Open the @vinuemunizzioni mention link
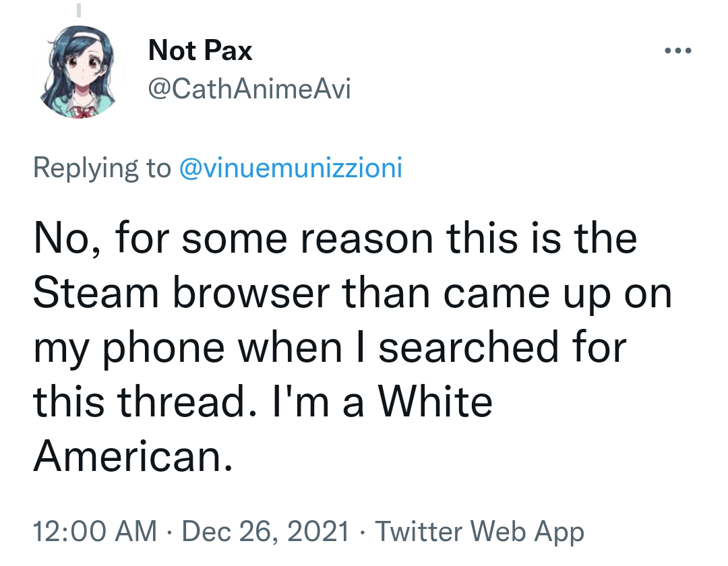This screenshot has height=566, width=728. (x=290, y=167)
